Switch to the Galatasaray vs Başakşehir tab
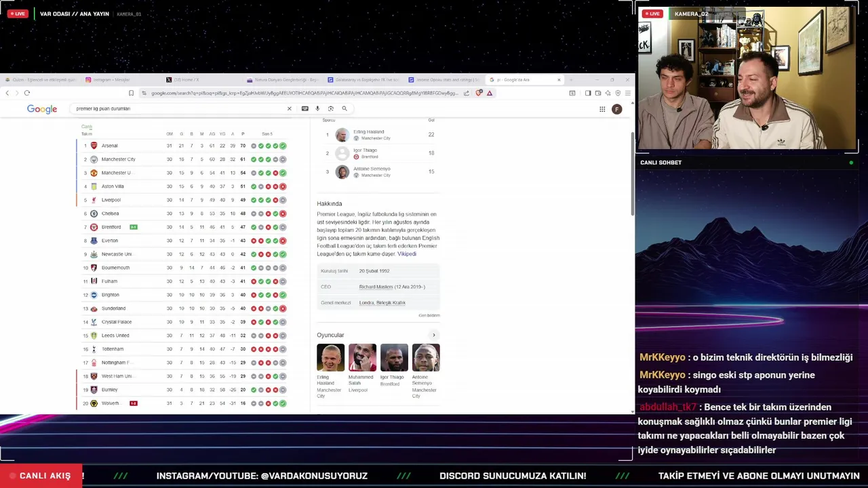This screenshot has width=868, height=488. 364,80
